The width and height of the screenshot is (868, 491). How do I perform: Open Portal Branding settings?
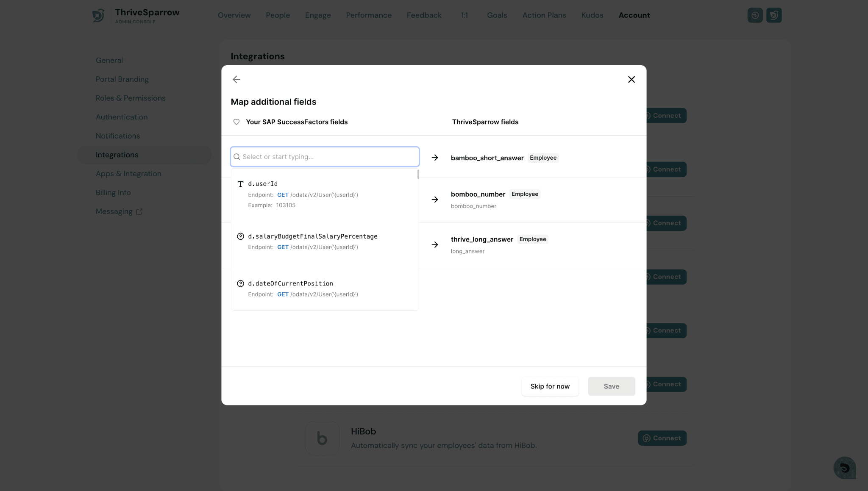click(122, 79)
